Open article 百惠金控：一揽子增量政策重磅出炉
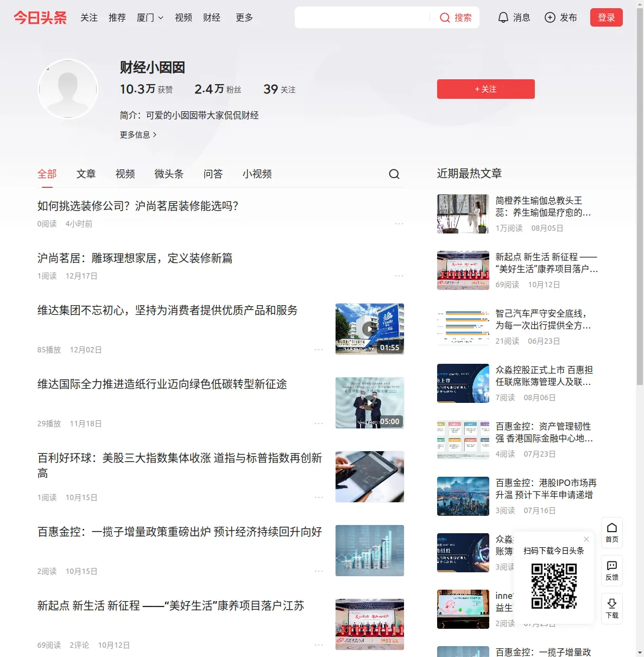 point(180,532)
